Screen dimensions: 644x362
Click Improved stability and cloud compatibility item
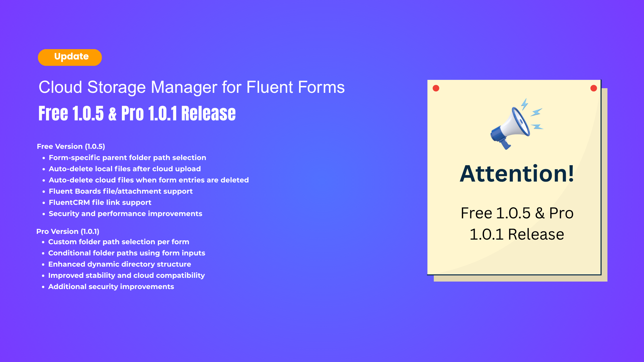point(126,276)
